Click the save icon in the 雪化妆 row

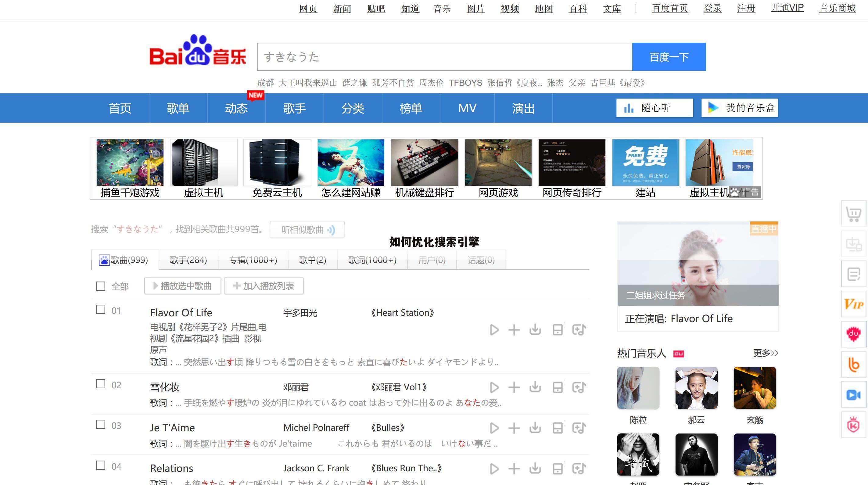[558, 387]
